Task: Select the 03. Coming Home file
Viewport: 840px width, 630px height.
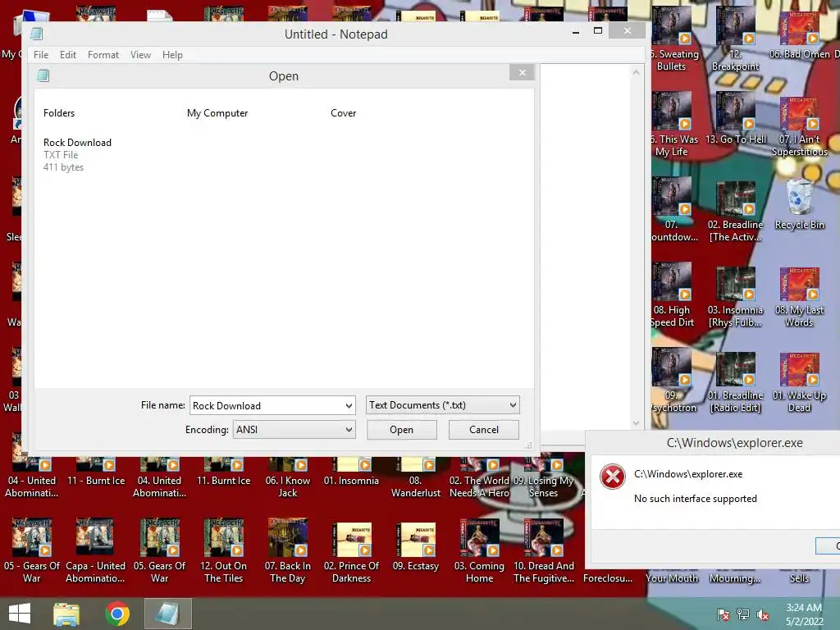Action: (479, 550)
